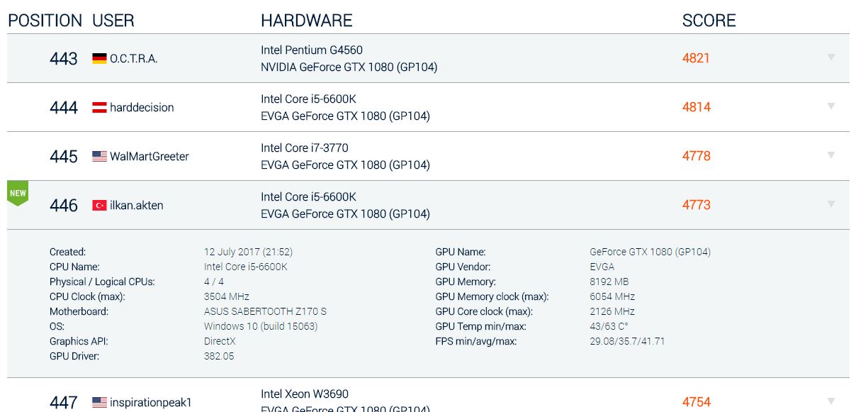Click the green NEW badge on row 446

(x=18, y=194)
